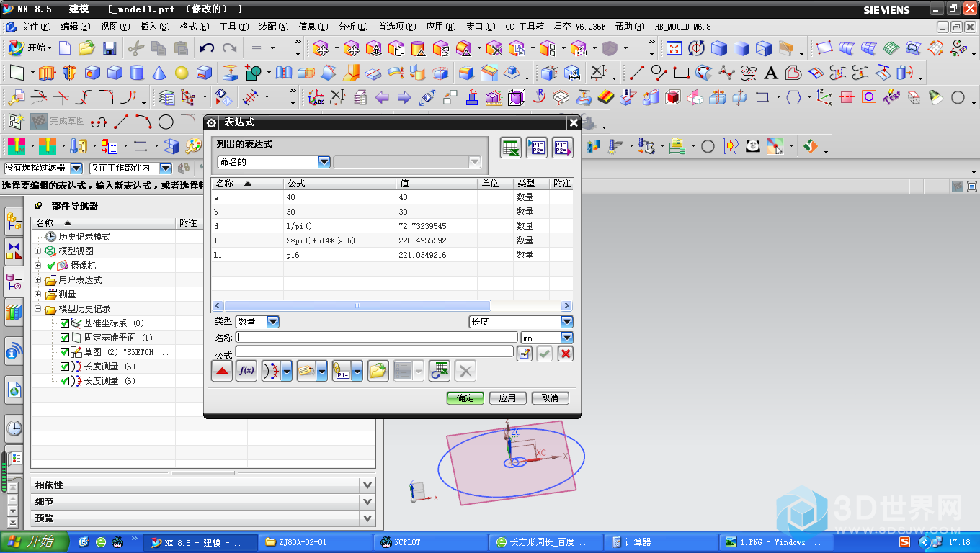The height and width of the screenshot is (553, 980).
Task: Expand the 模型视图 tree node
Action: coord(37,251)
